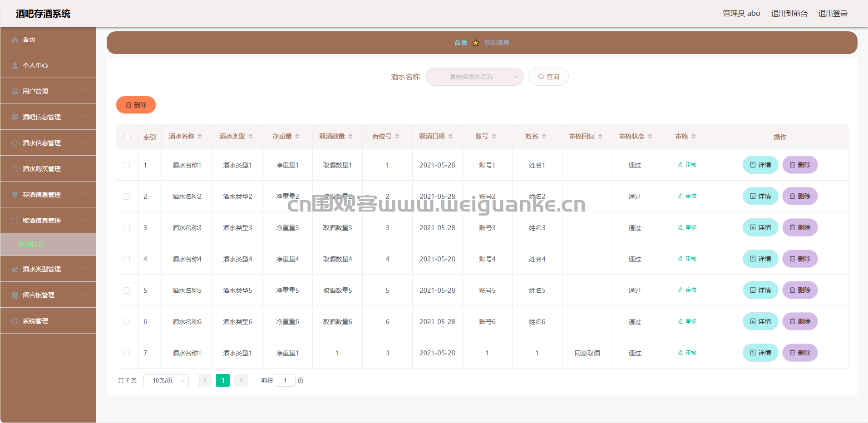Open 首页 in the sidebar menu
The image size is (868, 423).
click(x=48, y=39)
